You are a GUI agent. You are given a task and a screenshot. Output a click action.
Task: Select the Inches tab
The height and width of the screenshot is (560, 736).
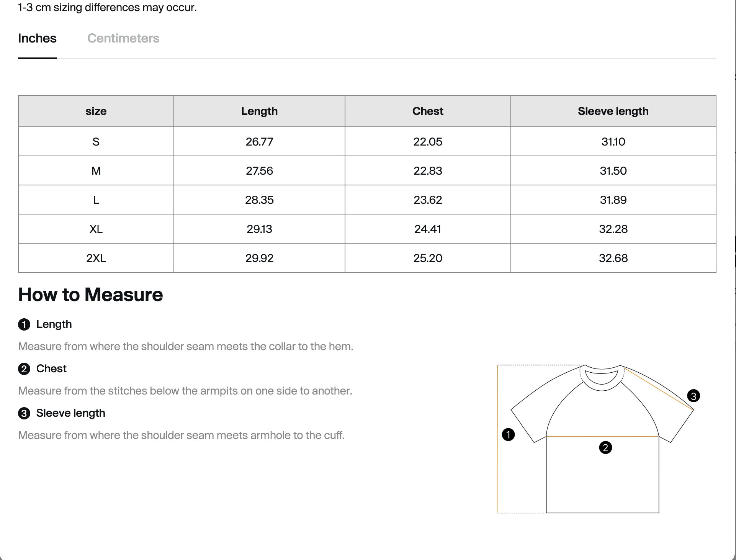[37, 38]
